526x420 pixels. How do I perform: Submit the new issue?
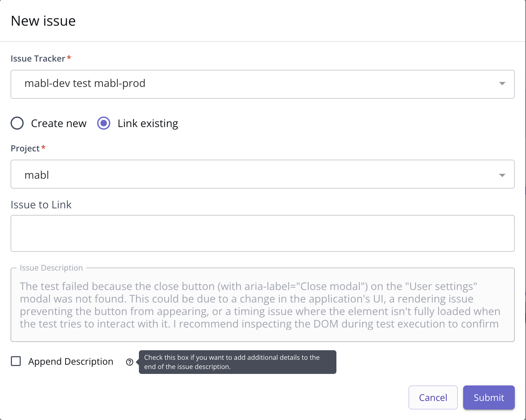point(488,397)
